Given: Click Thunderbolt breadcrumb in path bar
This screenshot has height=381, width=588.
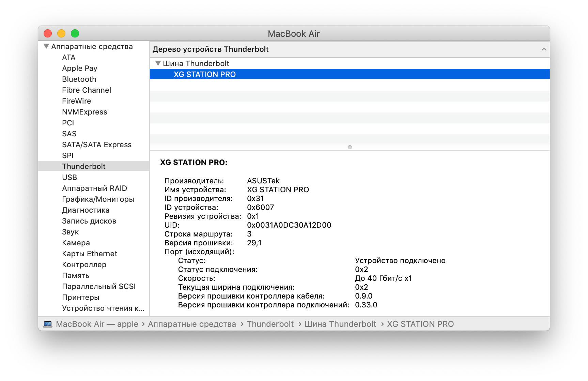Looking at the screenshot, I should [x=270, y=324].
